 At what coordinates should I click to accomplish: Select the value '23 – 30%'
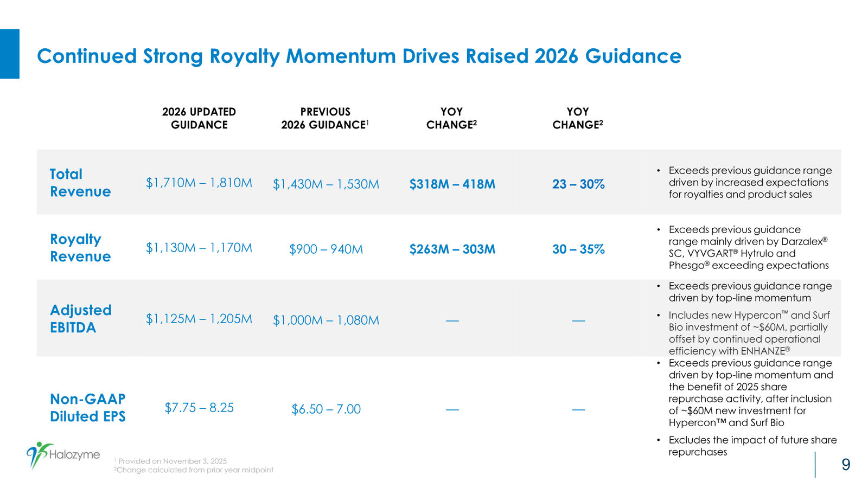tap(578, 184)
